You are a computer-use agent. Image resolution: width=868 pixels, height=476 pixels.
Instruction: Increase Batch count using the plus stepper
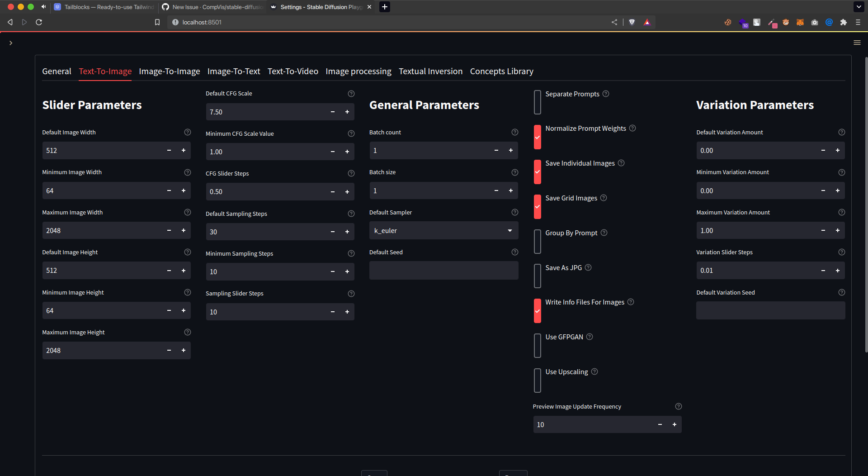point(510,150)
